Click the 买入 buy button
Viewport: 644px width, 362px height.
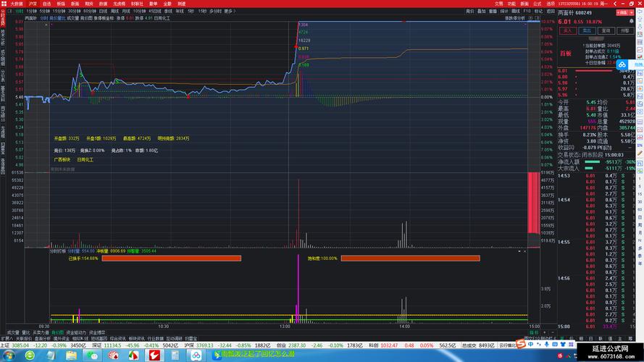point(569,30)
